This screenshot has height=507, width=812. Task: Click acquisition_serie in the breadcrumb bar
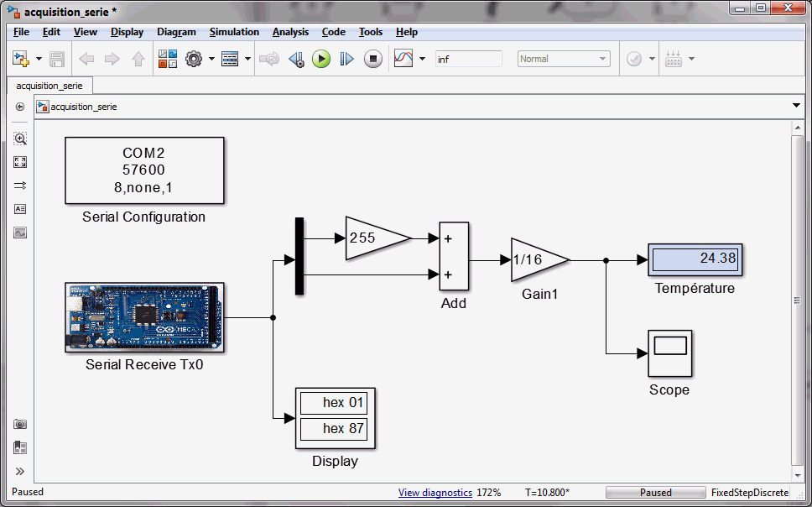pyautogui.click(x=83, y=107)
